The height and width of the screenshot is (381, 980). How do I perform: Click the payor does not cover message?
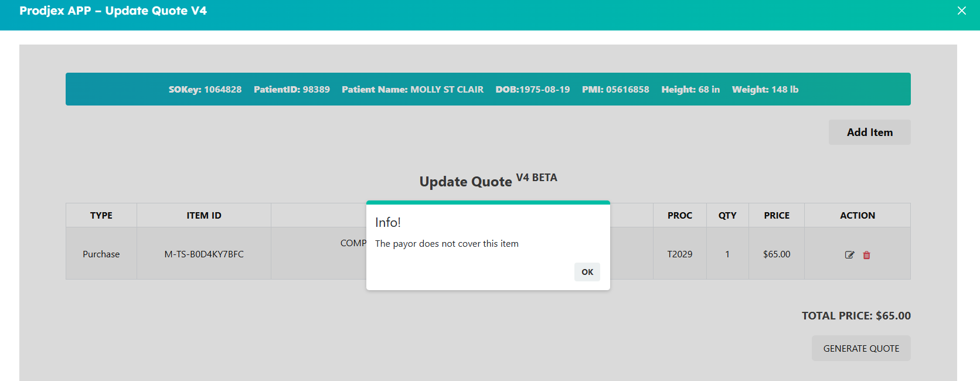[x=447, y=244]
